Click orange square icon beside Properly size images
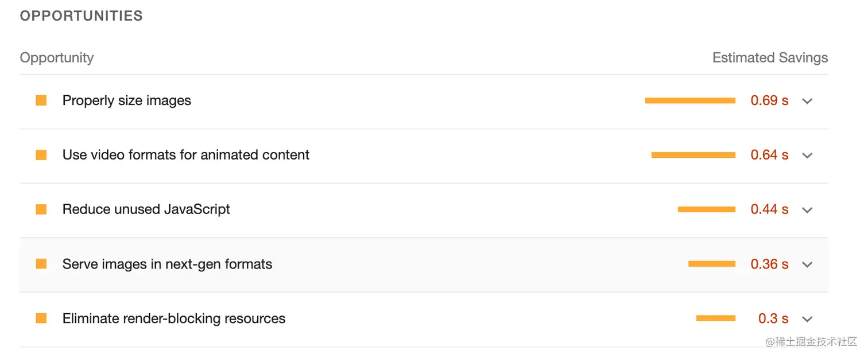The image size is (868, 358). tap(41, 100)
